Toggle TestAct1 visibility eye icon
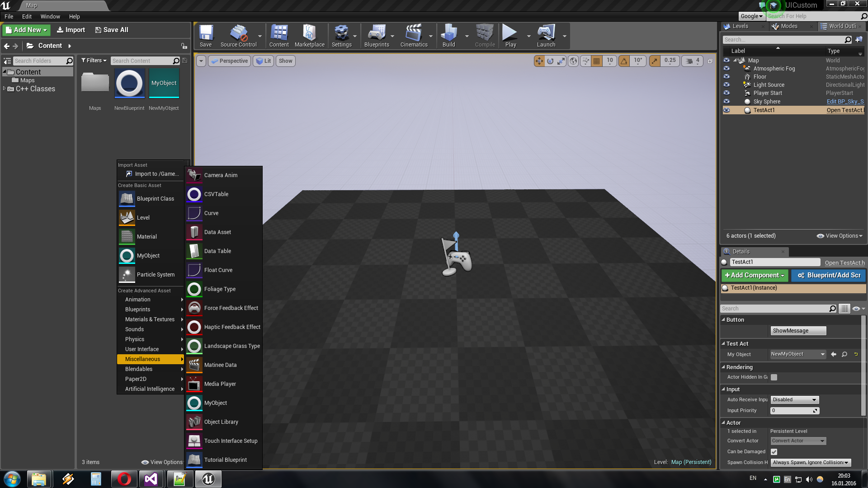 (726, 110)
